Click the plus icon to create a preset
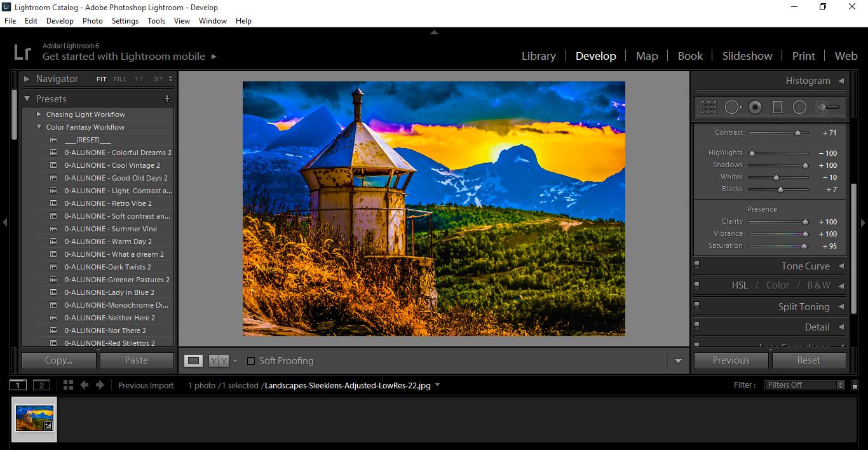This screenshot has width=868, height=450. click(167, 99)
